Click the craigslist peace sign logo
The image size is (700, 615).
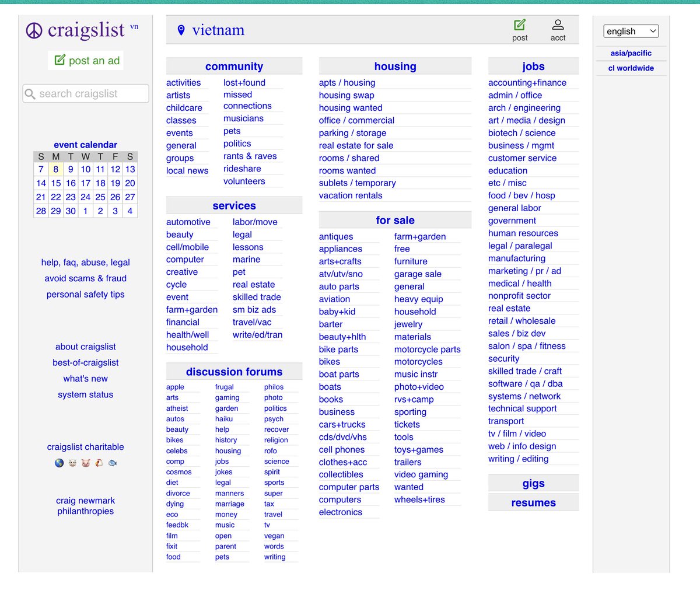(x=34, y=30)
